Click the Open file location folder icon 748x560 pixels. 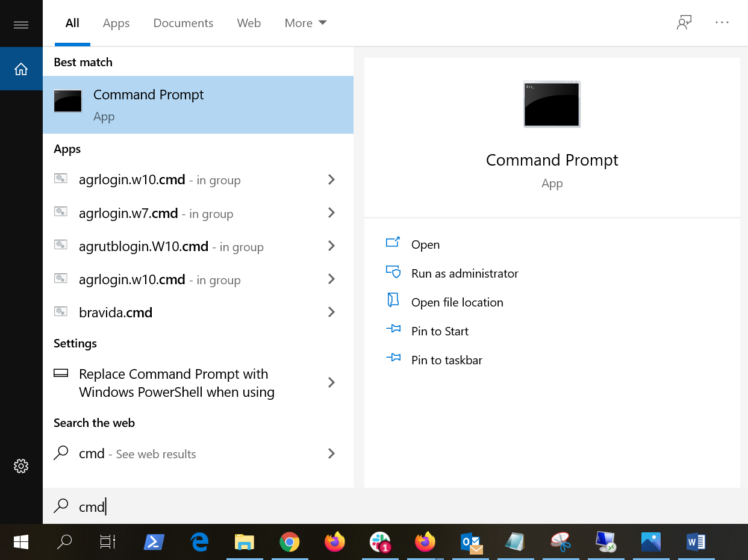coord(393,301)
